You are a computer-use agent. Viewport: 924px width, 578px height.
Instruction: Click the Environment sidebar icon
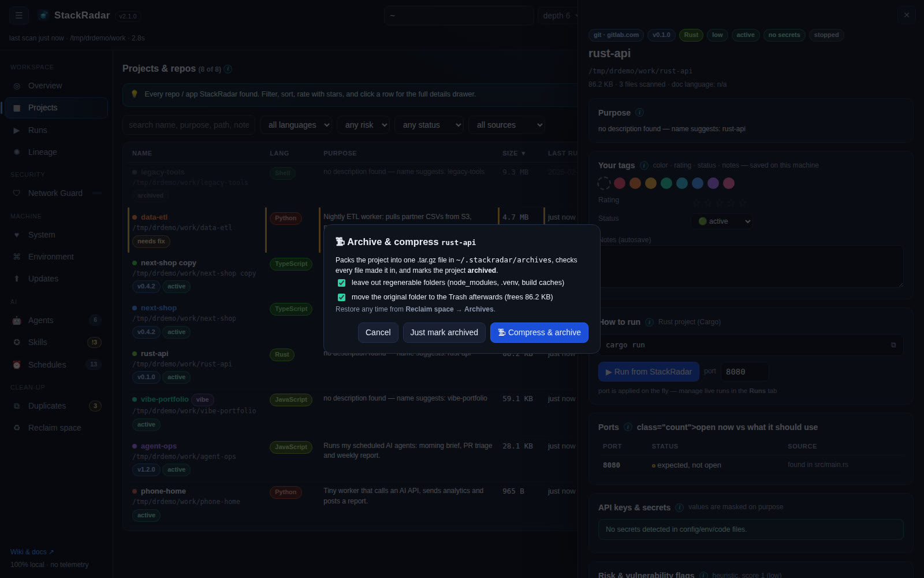point(17,257)
